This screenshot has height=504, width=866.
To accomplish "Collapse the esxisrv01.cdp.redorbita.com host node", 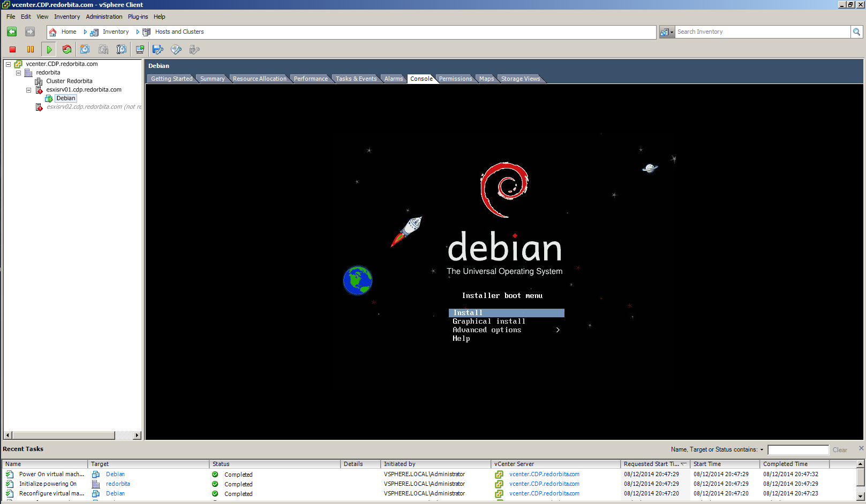I will pos(28,90).
